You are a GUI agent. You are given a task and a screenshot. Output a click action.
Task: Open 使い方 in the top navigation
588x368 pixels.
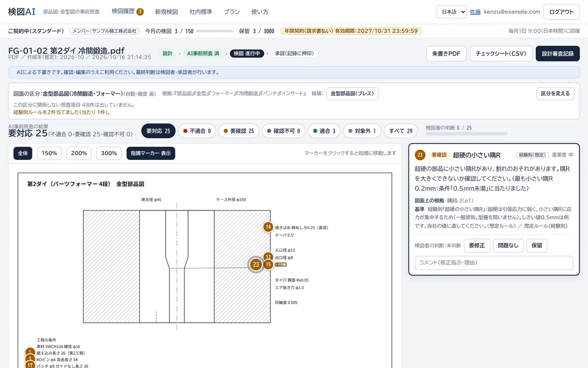(x=260, y=12)
